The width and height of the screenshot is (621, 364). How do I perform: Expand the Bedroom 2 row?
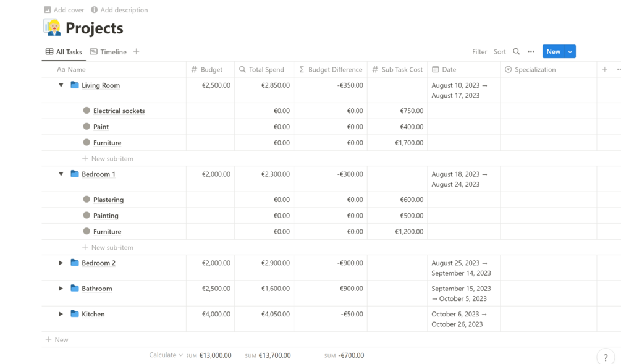click(x=61, y=262)
